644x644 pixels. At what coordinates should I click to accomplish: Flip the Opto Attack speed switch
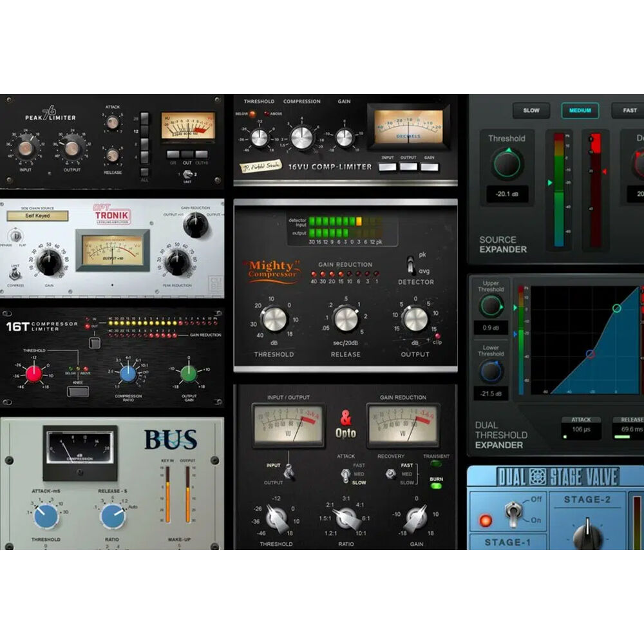tap(345, 474)
